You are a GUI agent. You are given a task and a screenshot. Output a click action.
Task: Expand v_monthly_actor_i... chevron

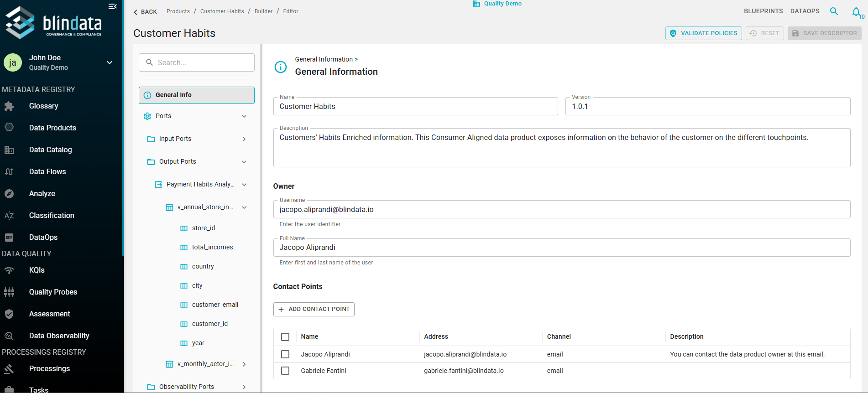[x=244, y=364]
